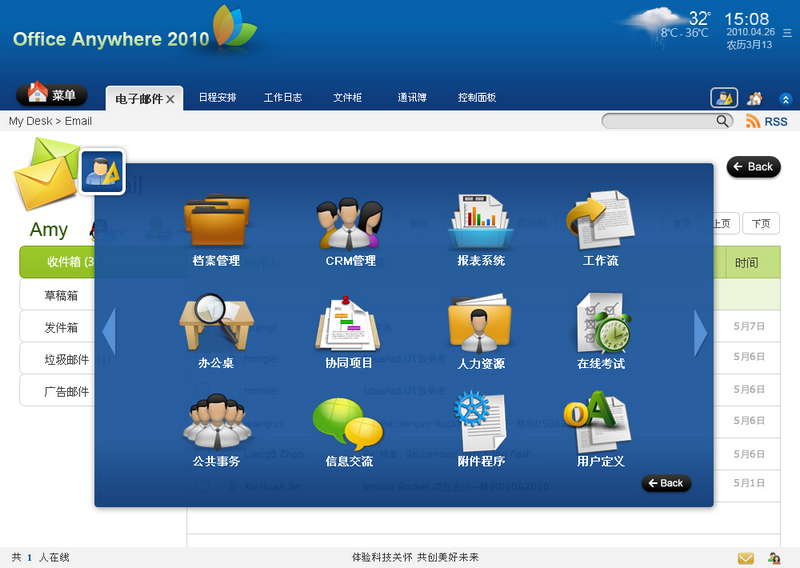Image resolution: width=800 pixels, height=568 pixels.
Task: Select the 发件箱 sent folder
Action: [x=57, y=327]
